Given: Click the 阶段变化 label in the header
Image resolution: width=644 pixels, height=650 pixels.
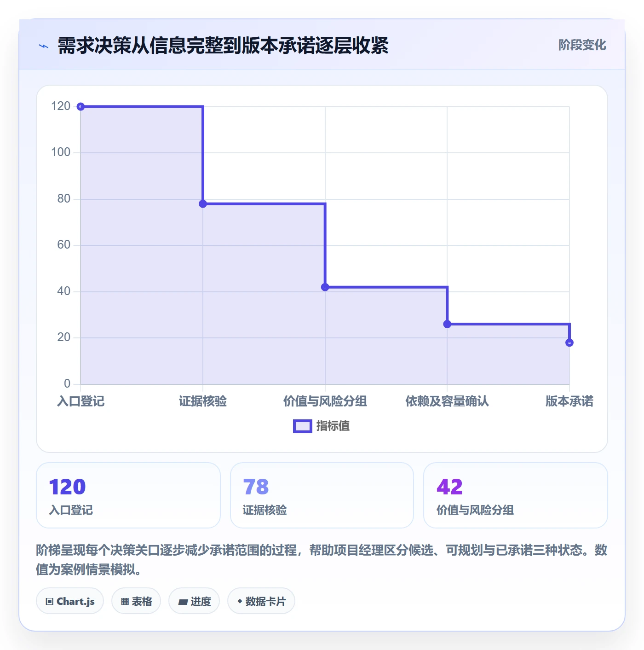Looking at the screenshot, I should pyautogui.click(x=582, y=45).
